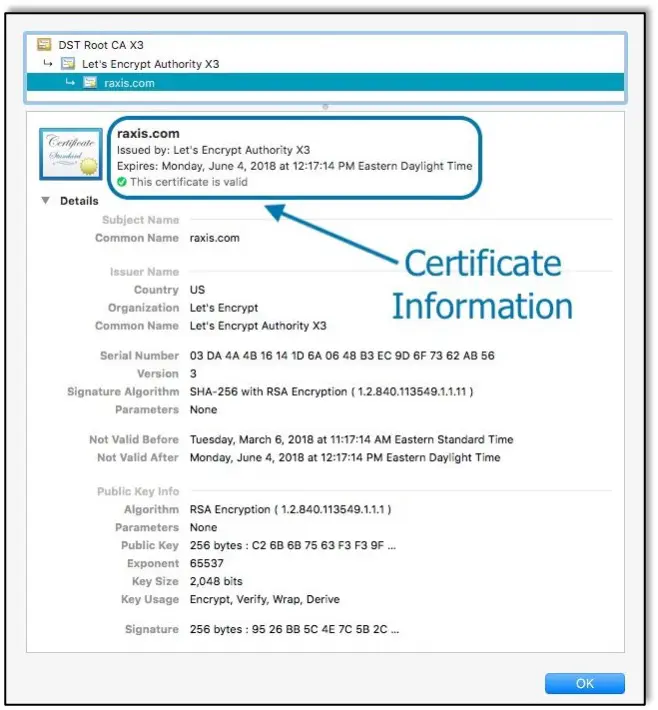Click Subject Name Common Name value raxis.com

[x=215, y=238]
